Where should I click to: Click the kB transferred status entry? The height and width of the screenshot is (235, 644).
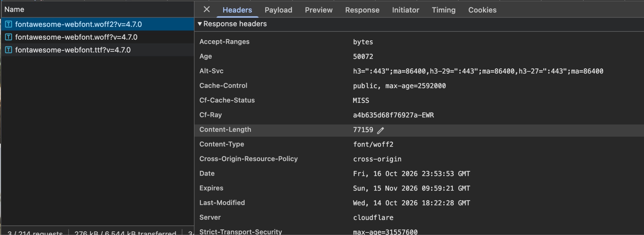click(125, 233)
